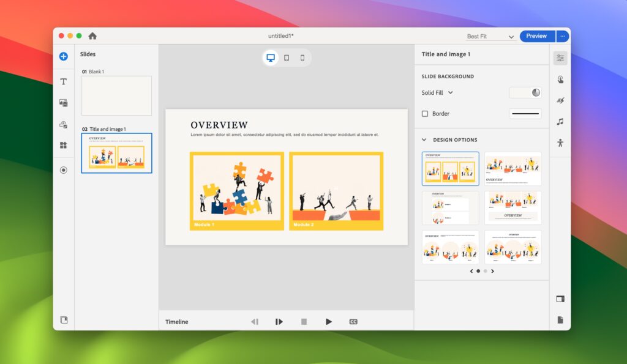This screenshot has width=627, height=364.
Task: Open the more options button beside Preview
Action: [x=563, y=36]
